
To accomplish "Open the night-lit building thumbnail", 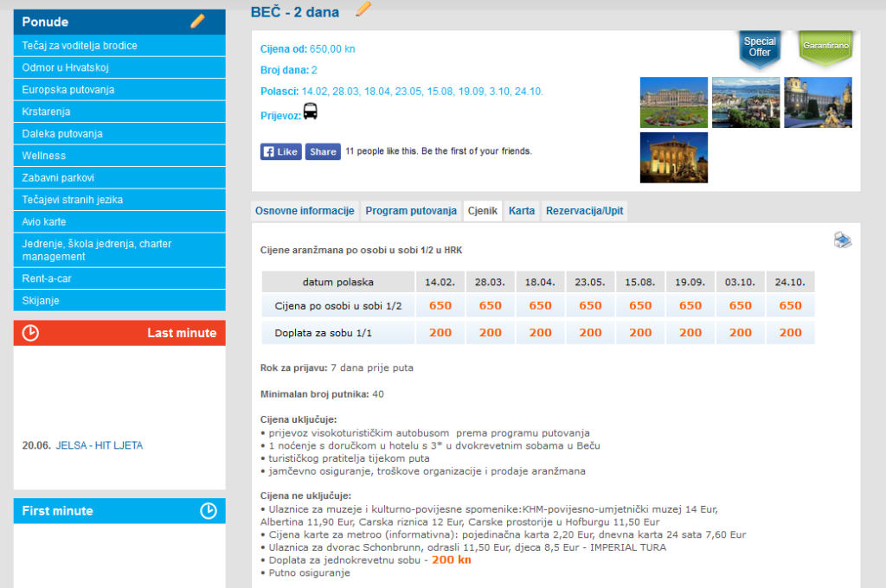I will (673, 157).
